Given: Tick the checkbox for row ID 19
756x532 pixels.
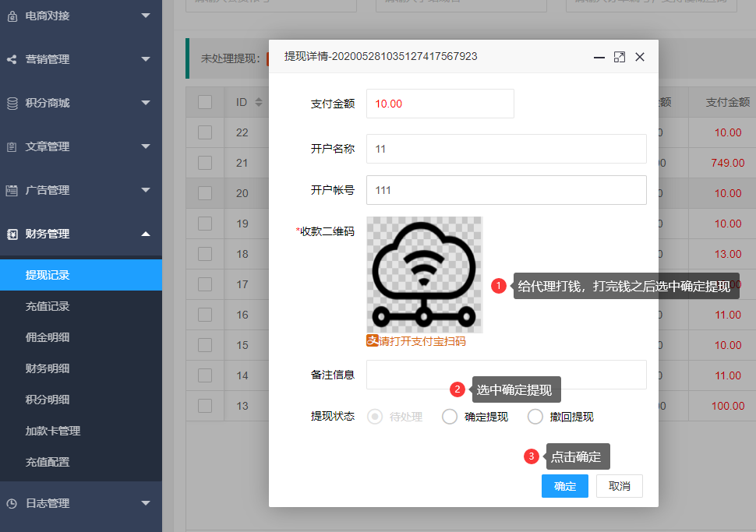Looking at the screenshot, I should tap(205, 224).
